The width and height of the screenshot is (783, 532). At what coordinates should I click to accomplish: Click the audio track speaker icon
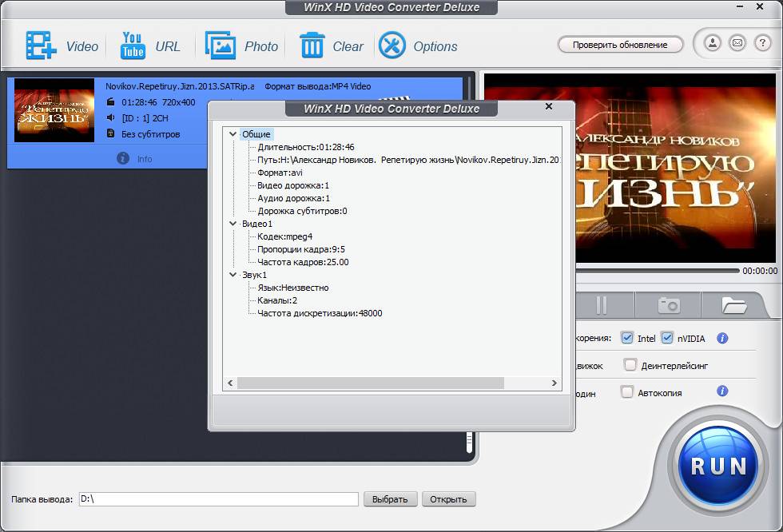(110, 117)
